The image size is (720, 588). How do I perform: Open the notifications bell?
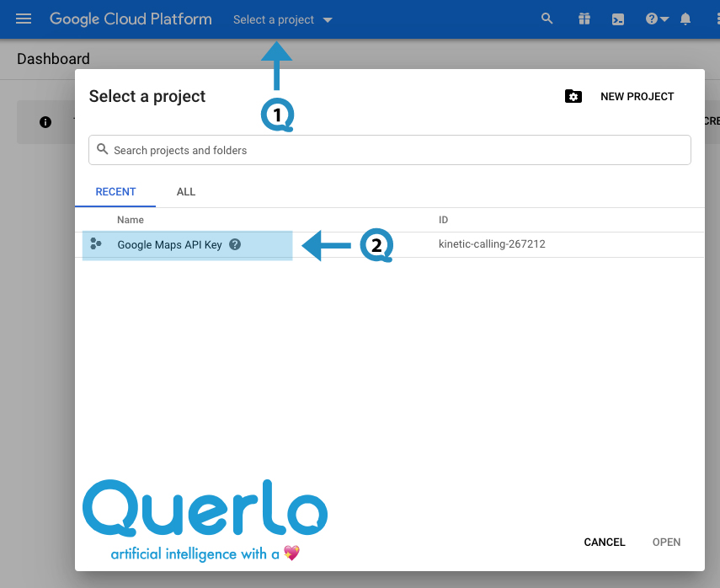point(685,19)
